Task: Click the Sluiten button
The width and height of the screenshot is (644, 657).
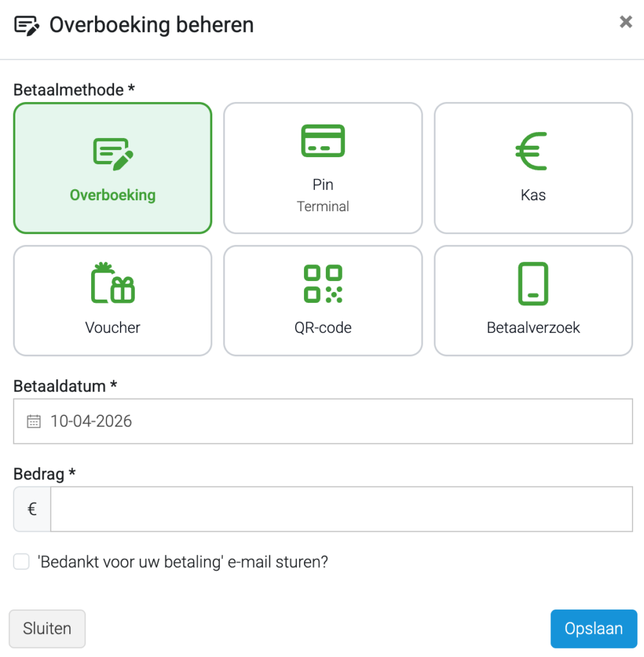Action: [47, 629]
